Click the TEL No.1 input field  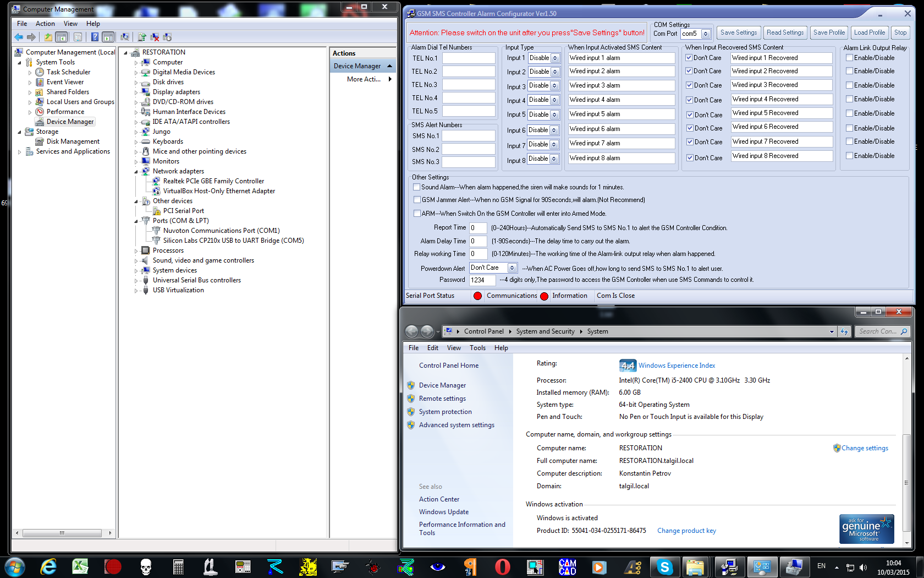coord(469,58)
